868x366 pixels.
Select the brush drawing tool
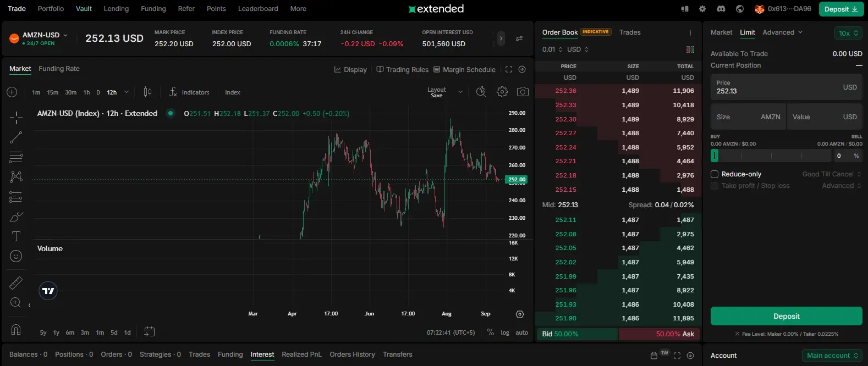coord(16,217)
